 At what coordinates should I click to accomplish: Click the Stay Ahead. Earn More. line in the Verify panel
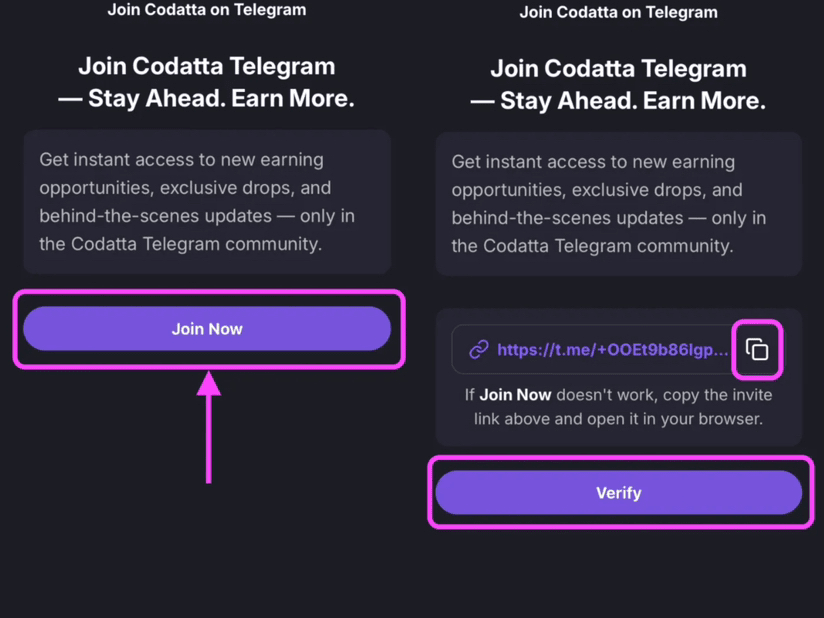tap(633, 101)
